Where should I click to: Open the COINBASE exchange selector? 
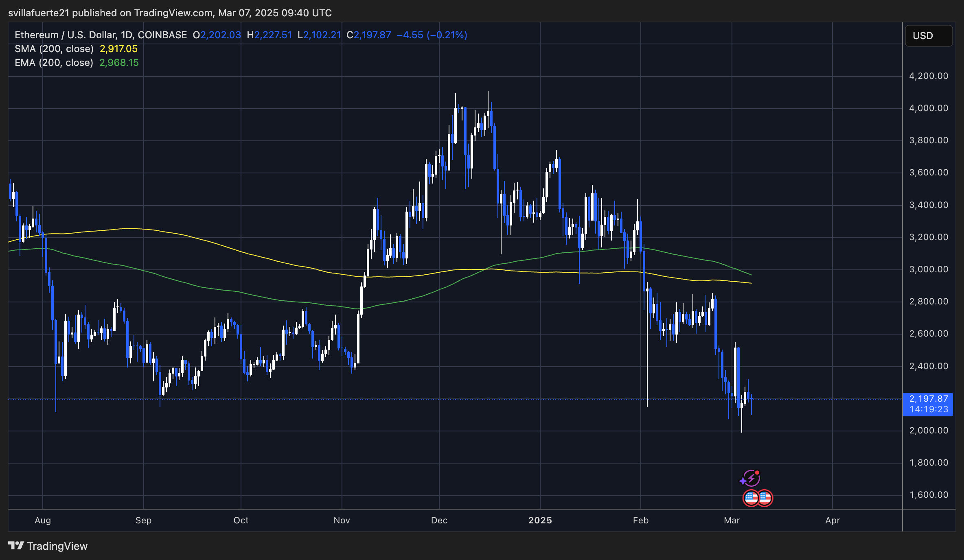pyautogui.click(x=162, y=35)
